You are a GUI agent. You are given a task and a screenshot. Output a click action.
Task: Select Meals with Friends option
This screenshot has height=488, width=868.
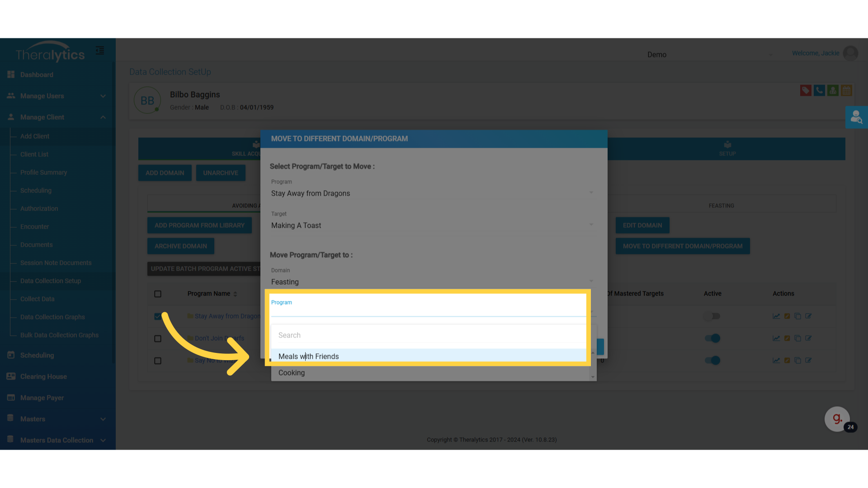point(309,357)
